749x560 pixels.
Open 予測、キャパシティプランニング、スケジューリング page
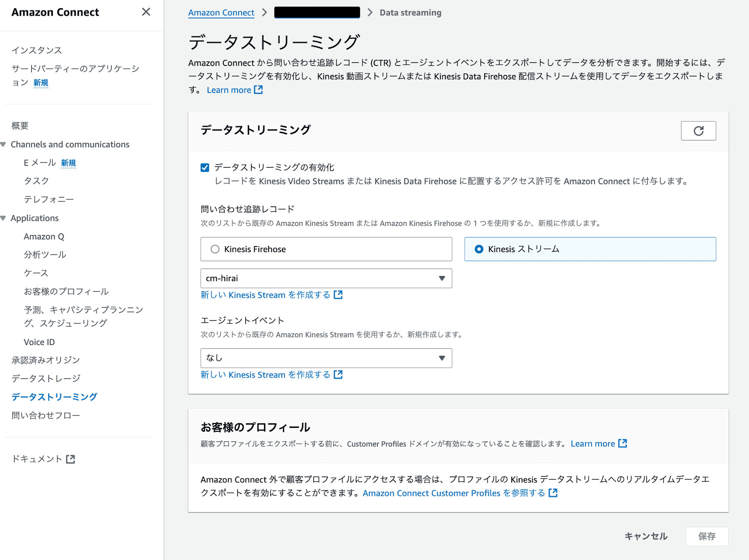point(84,317)
